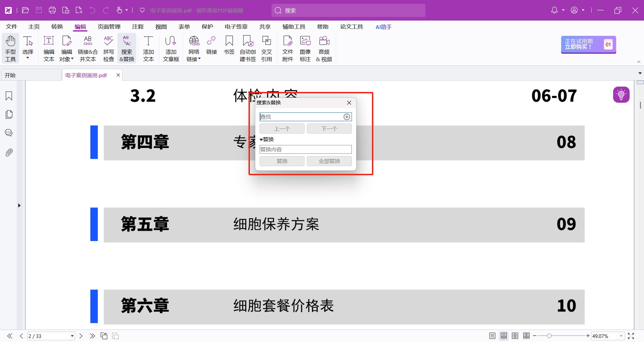Click the Spell Check icon
Screen dimensions: 644x342
(108, 49)
